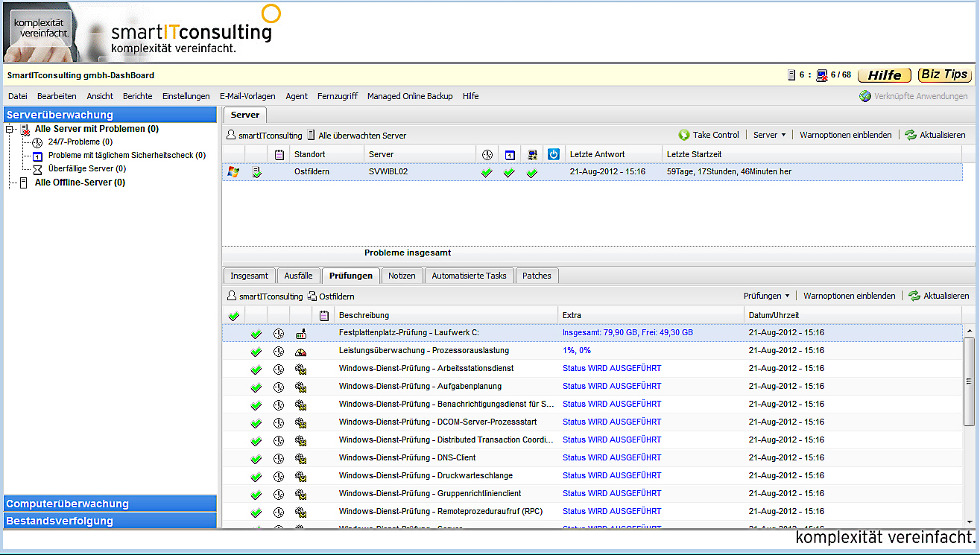The height and width of the screenshot is (555, 980).
Task: Click the Alle überwachten Server icon
Action: [x=312, y=136]
